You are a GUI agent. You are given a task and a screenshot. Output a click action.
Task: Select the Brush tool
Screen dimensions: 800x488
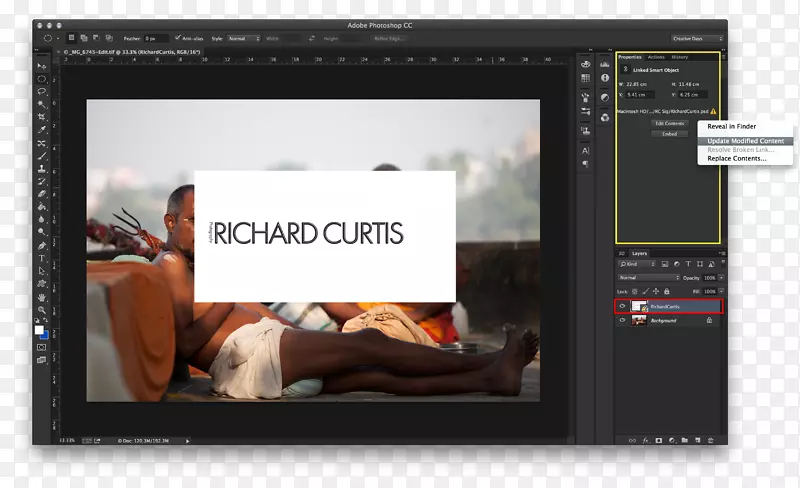[x=42, y=156]
